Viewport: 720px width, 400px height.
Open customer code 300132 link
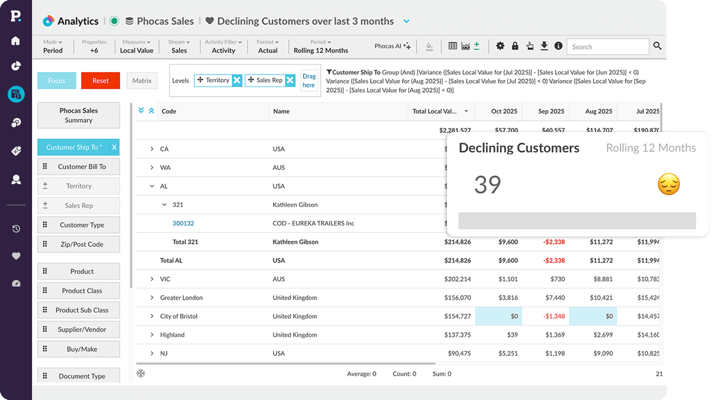click(183, 223)
